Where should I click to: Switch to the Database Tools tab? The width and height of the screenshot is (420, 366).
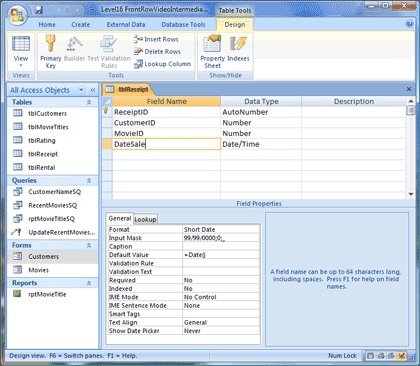pos(183,25)
